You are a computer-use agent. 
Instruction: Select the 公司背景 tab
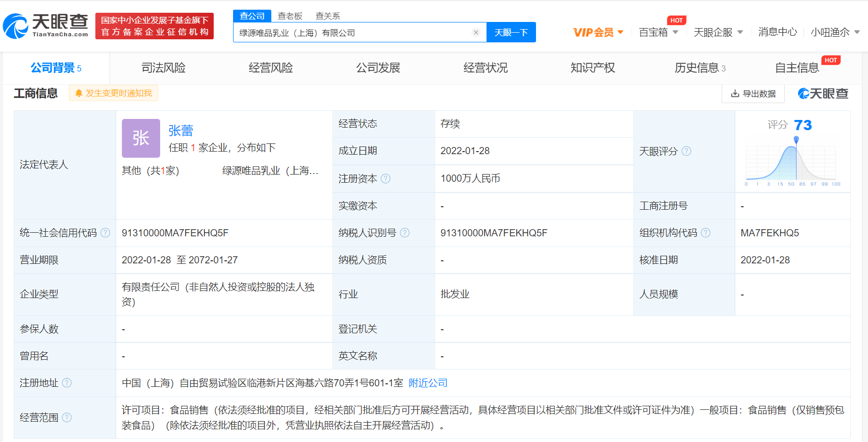(x=56, y=68)
